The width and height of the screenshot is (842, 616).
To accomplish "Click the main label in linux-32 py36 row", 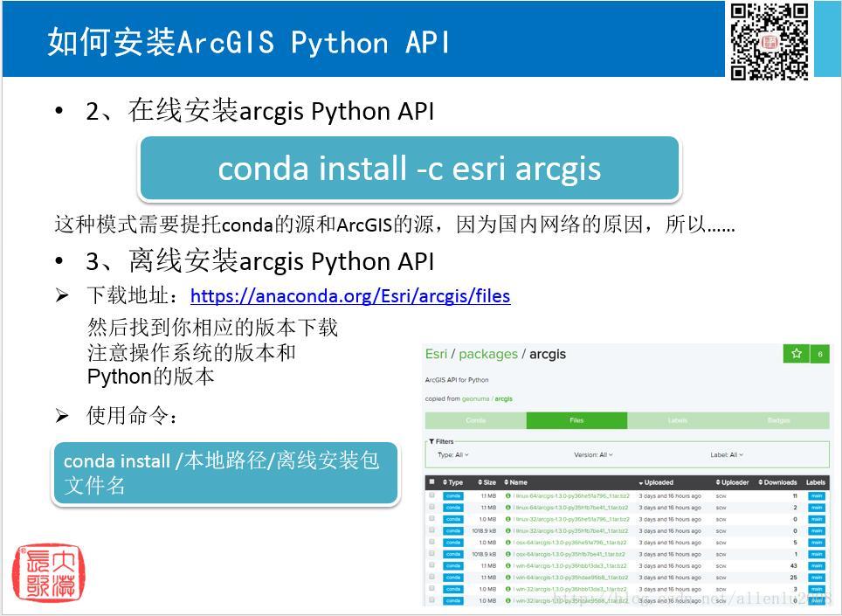I will [816, 519].
